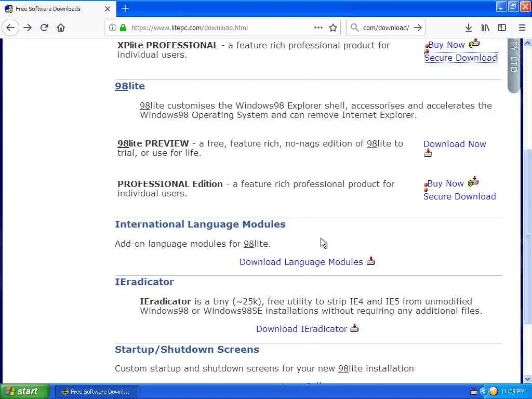The width and height of the screenshot is (532, 399).
Task: Click Download Language Modules link
Action: click(x=301, y=262)
